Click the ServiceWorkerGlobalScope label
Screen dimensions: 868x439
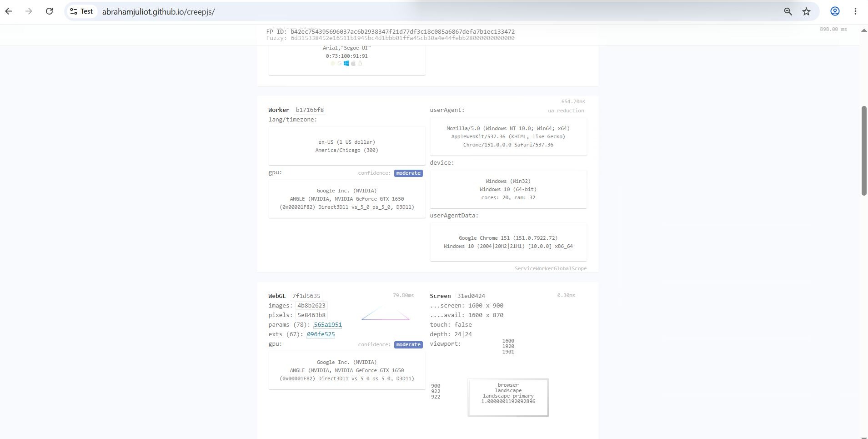coord(551,268)
